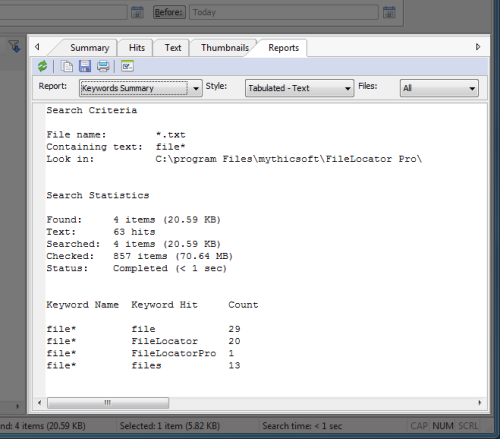Click the filter funnel icon
The width and height of the screenshot is (500, 439).
(14, 46)
